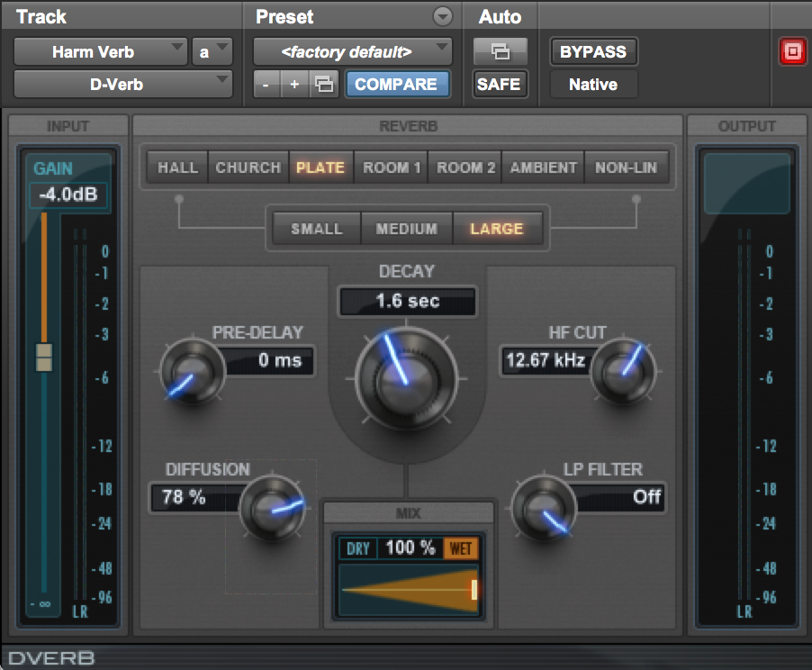
Task: Click the LP Filter value field Off
Action: point(619,497)
